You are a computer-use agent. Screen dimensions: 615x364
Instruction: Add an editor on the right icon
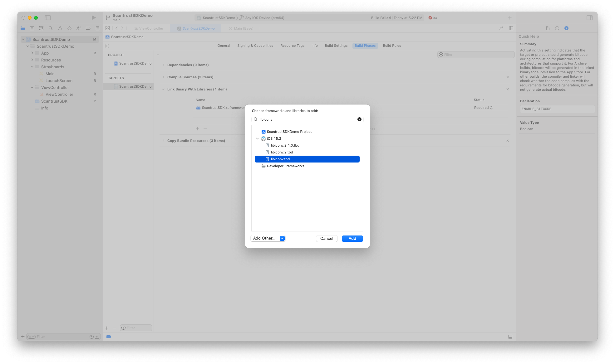pos(511,28)
